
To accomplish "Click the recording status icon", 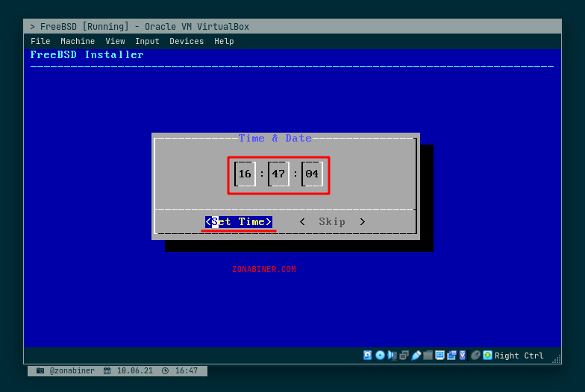I will click(451, 355).
